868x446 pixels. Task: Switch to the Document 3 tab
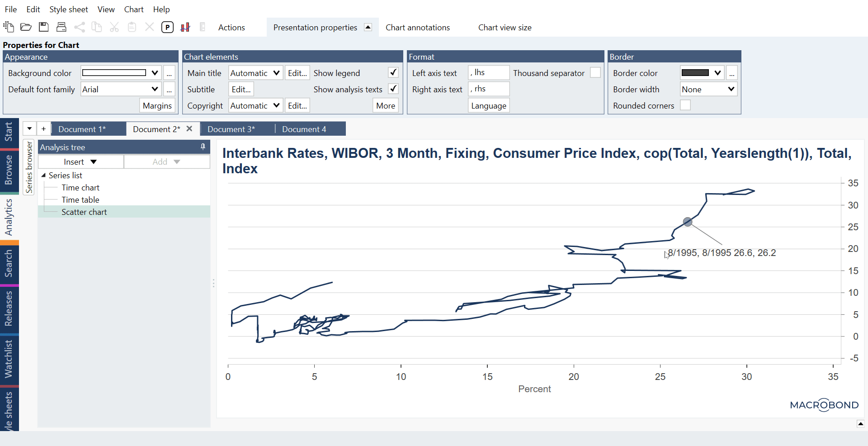click(x=231, y=129)
